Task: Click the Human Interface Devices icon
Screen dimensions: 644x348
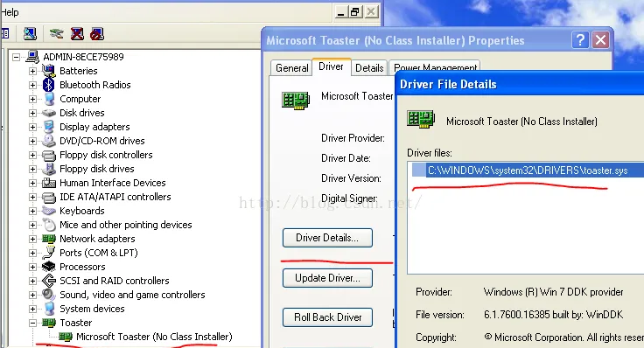Action: pyautogui.click(x=49, y=183)
